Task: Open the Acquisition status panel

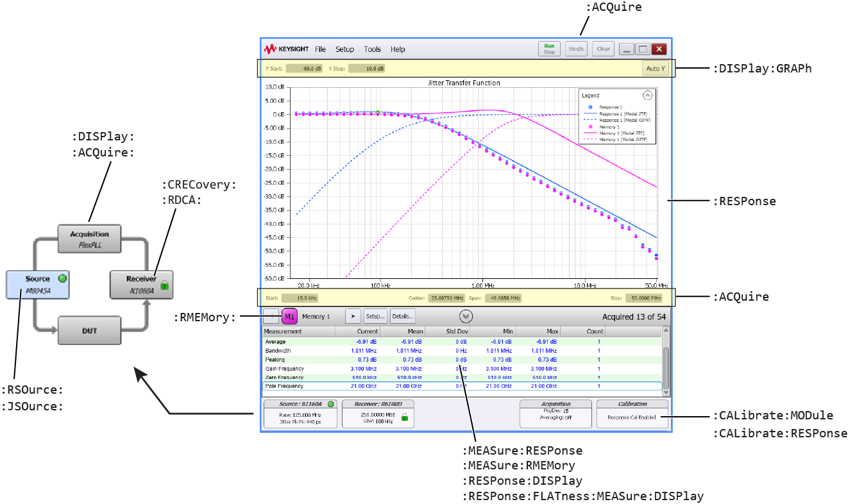Action: click(x=557, y=415)
